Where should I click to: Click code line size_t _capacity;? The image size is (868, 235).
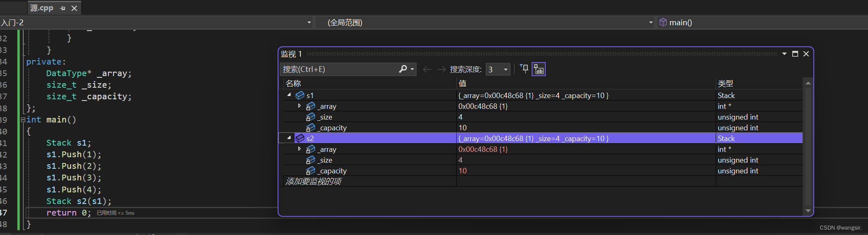[89, 96]
